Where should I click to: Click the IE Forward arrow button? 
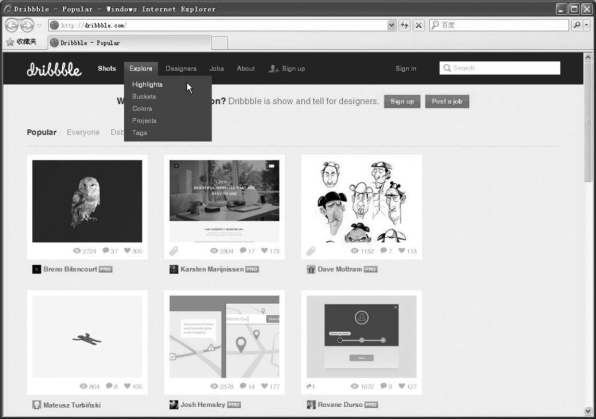pyautogui.click(x=27, y=25)
